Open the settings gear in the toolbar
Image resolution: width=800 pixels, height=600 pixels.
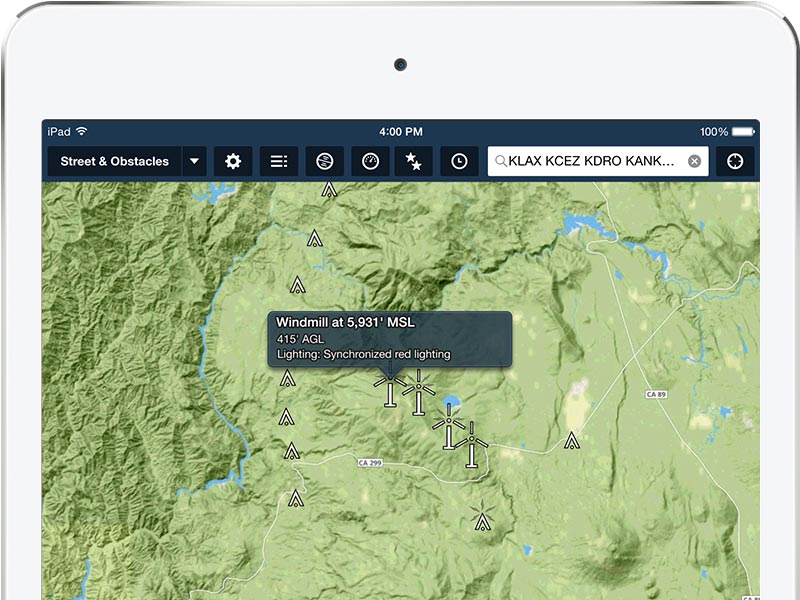pyautogui.click(x=233, y=161)
